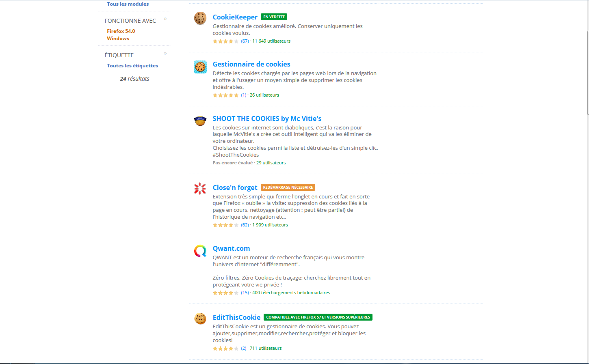This screenshot has height=364, width=589.
Task: Click the #ShootTheCookies hashtag text
Action: click(x=236, y=155)
